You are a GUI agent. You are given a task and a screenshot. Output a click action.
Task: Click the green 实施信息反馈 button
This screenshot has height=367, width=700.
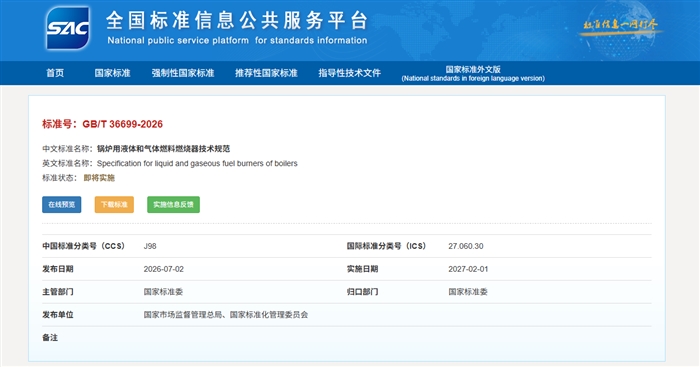(173, 204)
